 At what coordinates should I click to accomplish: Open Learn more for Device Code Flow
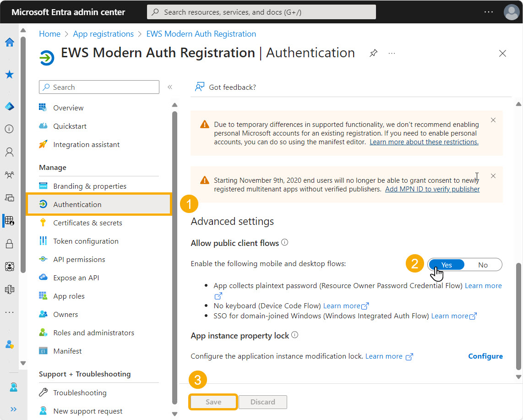[346, 306]
